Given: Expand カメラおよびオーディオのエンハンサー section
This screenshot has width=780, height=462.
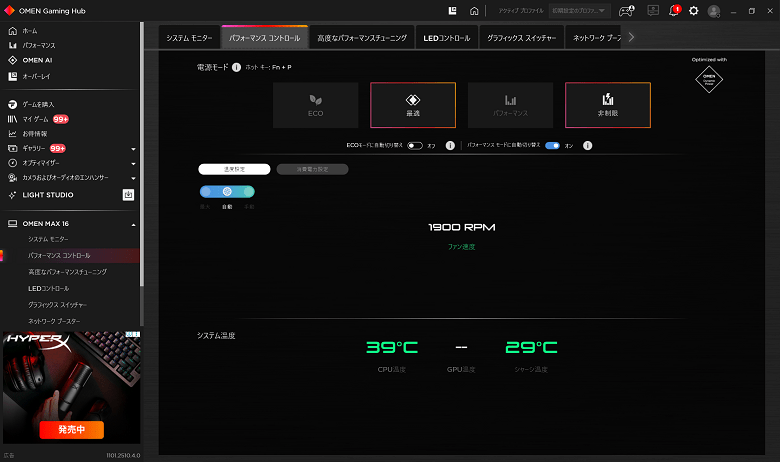Looking at the screenshot, I should (x=133, y=178).
